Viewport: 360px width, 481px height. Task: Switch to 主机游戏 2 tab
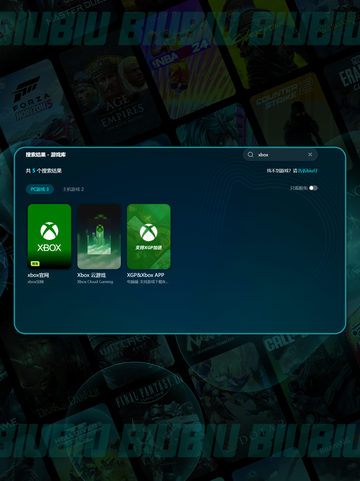click(74, 189)
